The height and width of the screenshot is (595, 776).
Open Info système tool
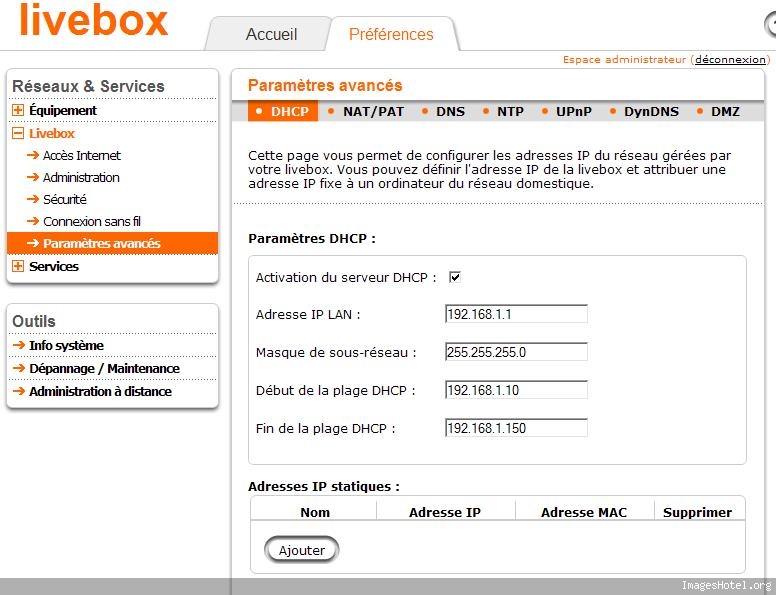click(66, 345)
